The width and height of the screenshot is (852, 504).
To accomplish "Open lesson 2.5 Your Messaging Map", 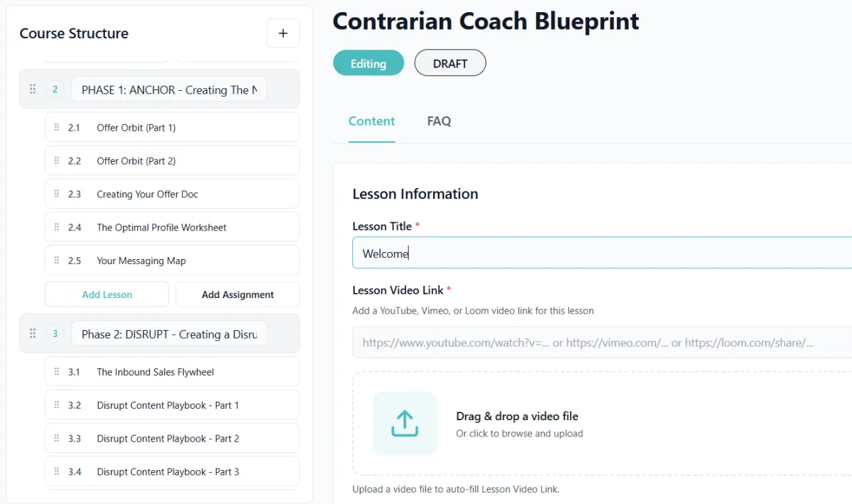I will [172, 261].
